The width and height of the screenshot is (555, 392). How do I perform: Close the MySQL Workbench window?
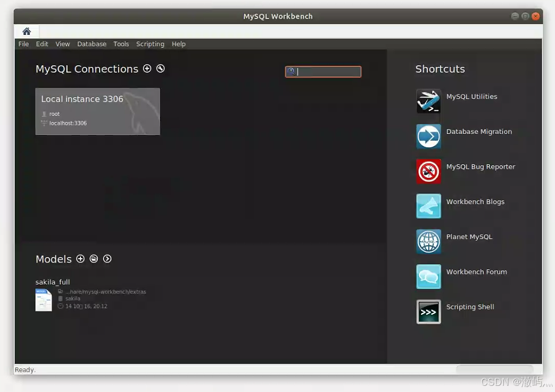point(536,16)
